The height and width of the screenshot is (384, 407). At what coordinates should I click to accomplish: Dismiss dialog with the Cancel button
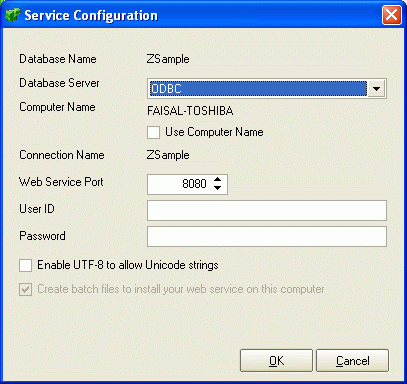[x=352, y=361]
